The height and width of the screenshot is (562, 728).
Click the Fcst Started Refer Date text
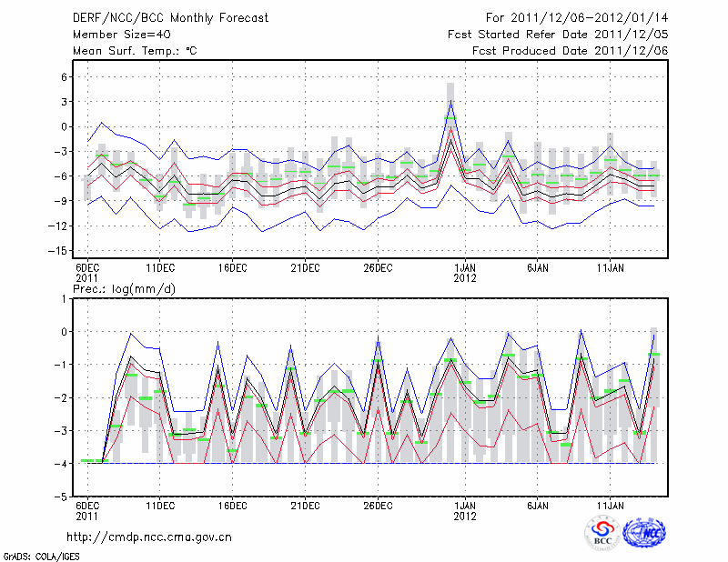(x=558, y=35)
